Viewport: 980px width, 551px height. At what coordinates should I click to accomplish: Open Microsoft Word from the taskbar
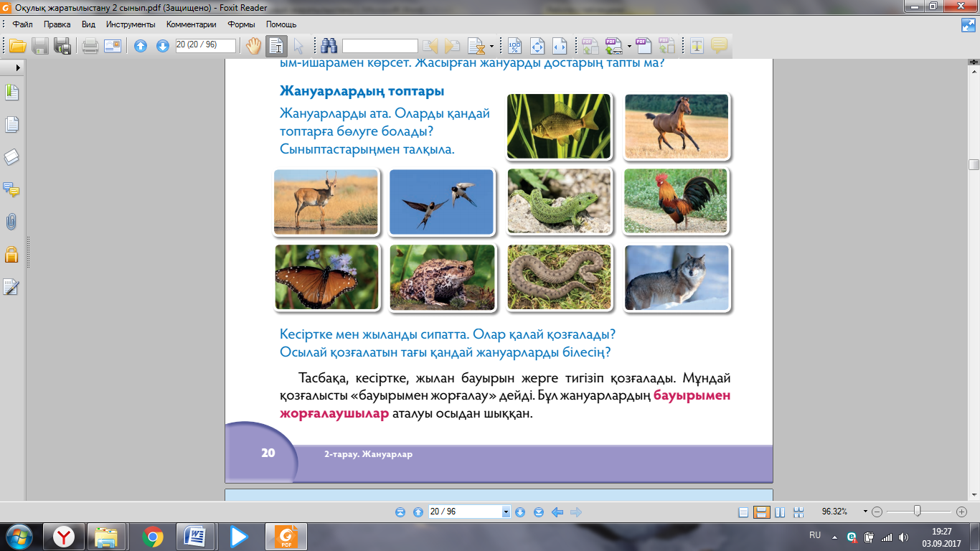[195, 536]
